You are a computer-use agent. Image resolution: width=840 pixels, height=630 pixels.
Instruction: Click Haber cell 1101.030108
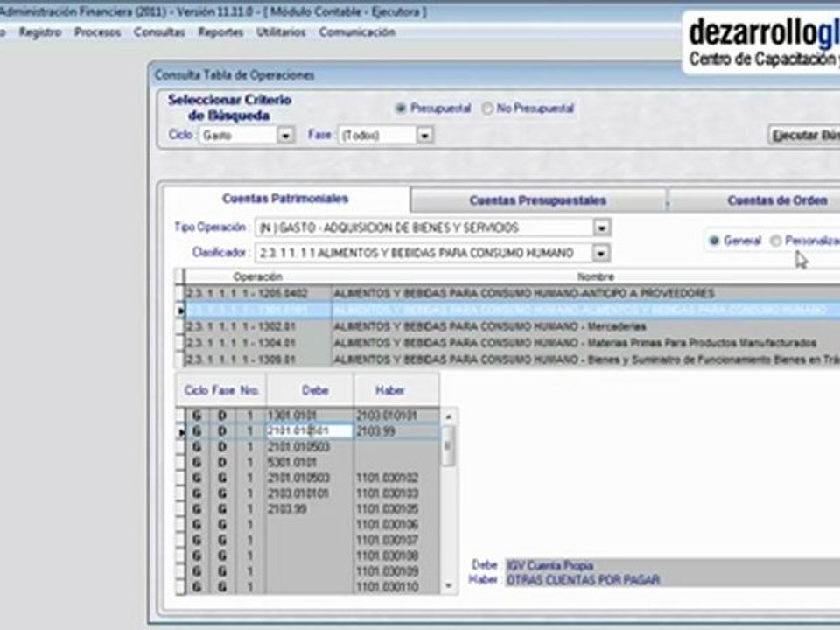pyautogui.click(x=396, y=556)
